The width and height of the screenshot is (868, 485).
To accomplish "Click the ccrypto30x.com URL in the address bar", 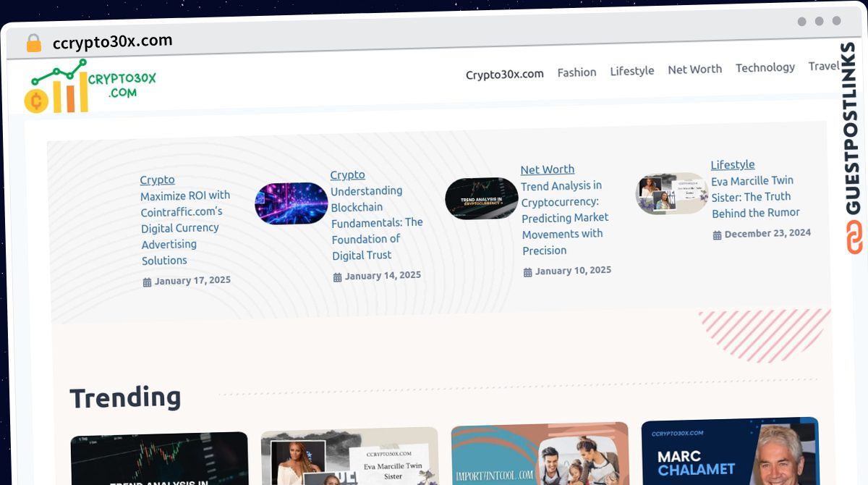I will pyautogui.click(x=113, y=41).
